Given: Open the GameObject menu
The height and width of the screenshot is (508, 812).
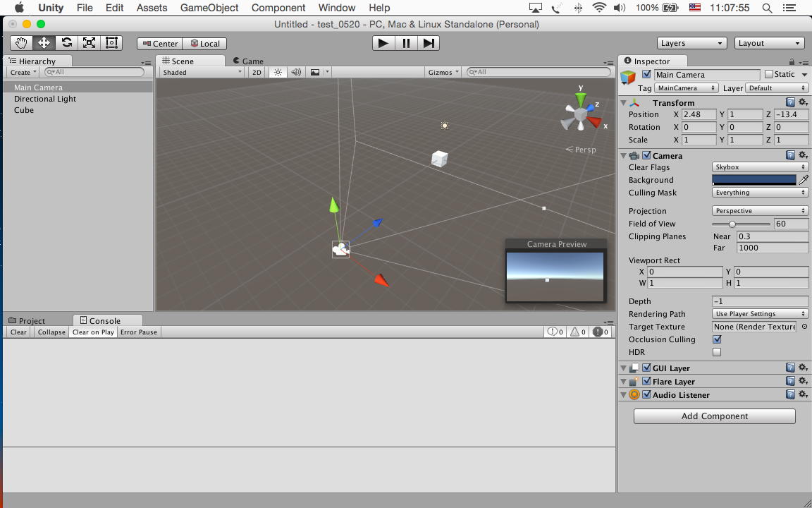Looking at the screenshot, I should (x=209, y=8).
